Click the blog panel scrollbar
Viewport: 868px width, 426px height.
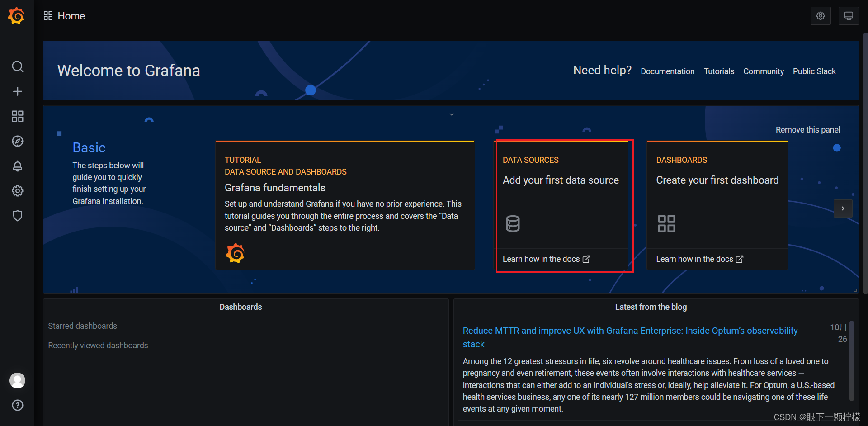tap(851, 361)
